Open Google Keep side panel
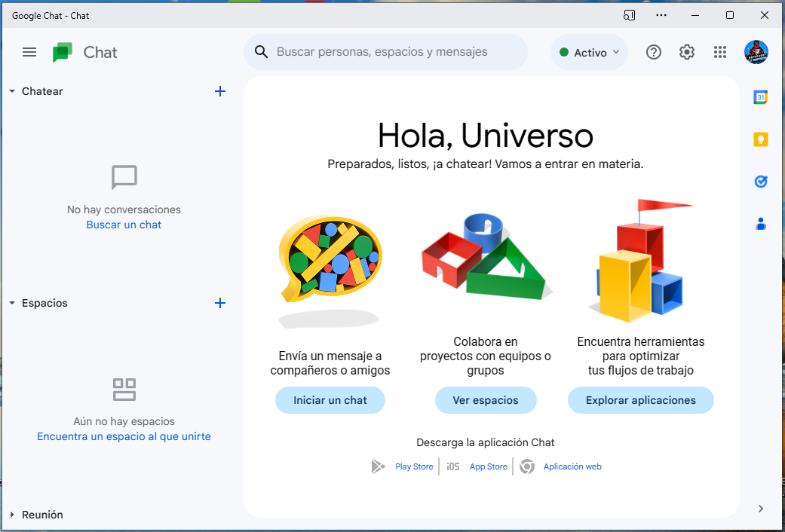Viewport: 785px width, 532px height. (760, 139)
